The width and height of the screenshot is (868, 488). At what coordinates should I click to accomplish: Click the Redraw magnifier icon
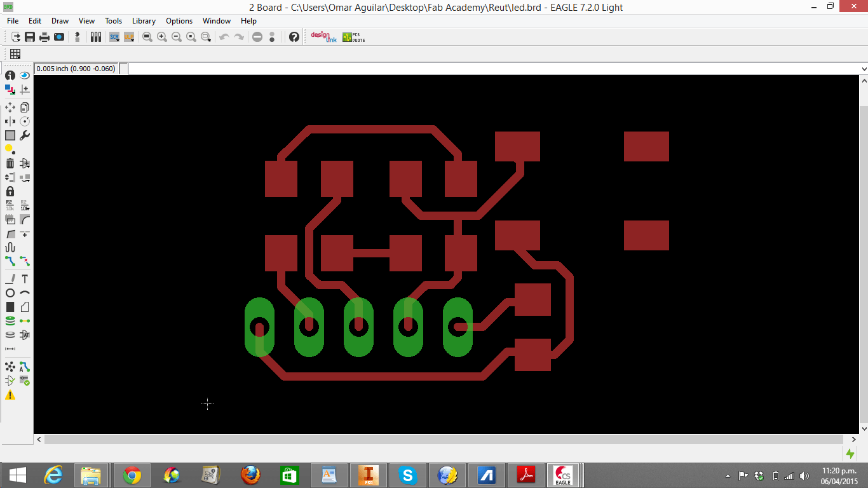(x=191, y=37)
